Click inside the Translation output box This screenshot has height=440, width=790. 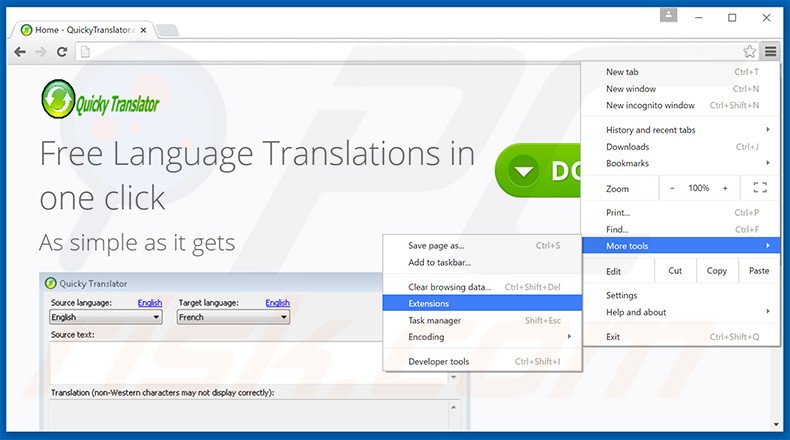249,415
